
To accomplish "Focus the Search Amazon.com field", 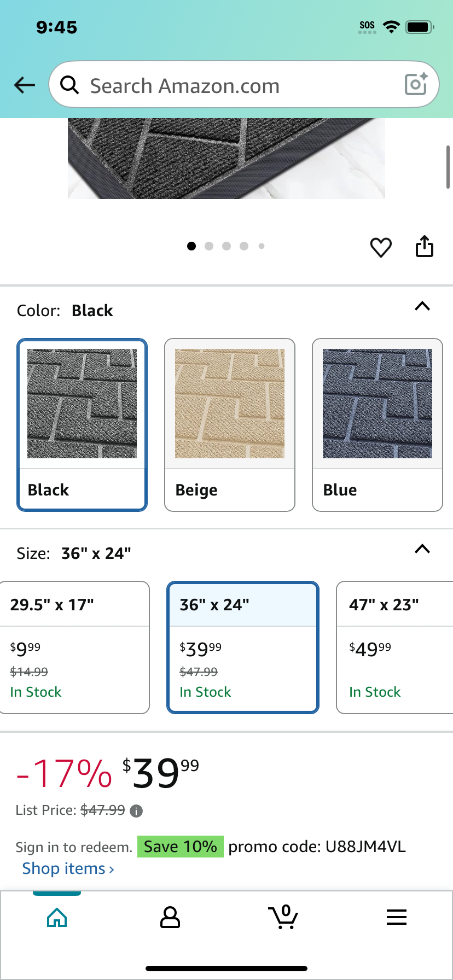I will tap(244, 84).
